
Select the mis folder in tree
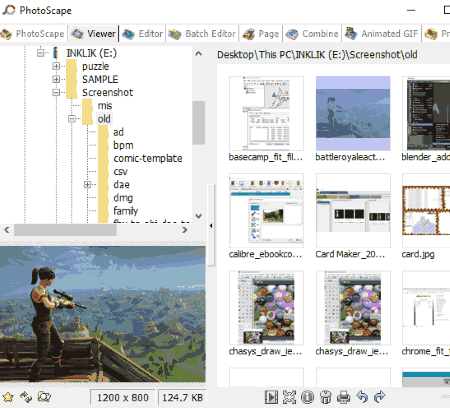pyautogui.click(x=105, y=106)
